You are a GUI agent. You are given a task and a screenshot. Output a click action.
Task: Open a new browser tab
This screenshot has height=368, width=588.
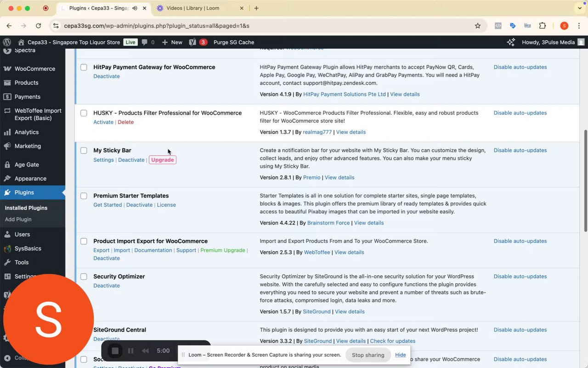(256, 8)
